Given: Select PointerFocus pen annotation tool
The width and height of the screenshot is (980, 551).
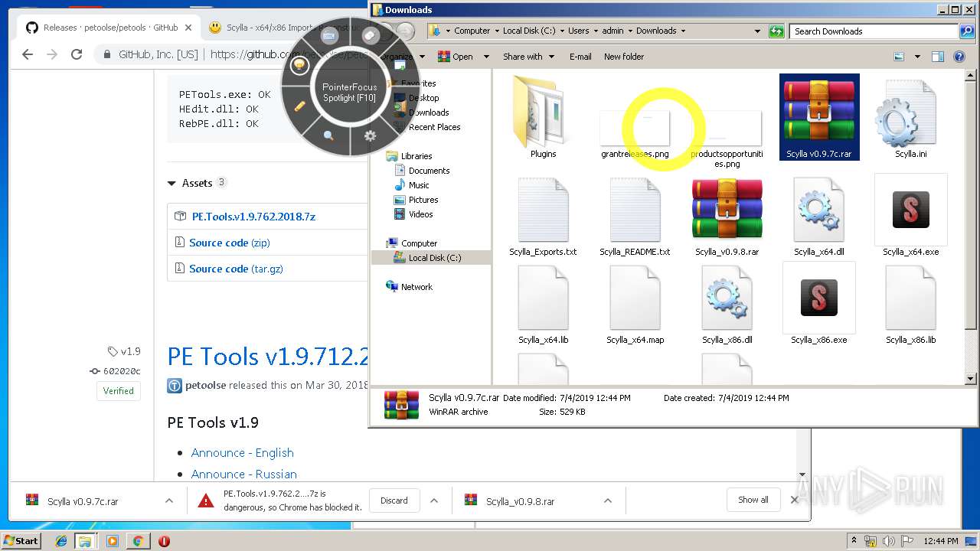Looking at the screenshot, I should pyautogui.click(x=300, y=106).
